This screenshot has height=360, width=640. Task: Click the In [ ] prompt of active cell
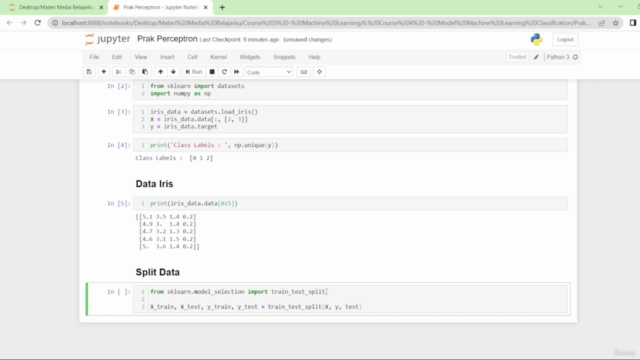click(x=119, y=292)
